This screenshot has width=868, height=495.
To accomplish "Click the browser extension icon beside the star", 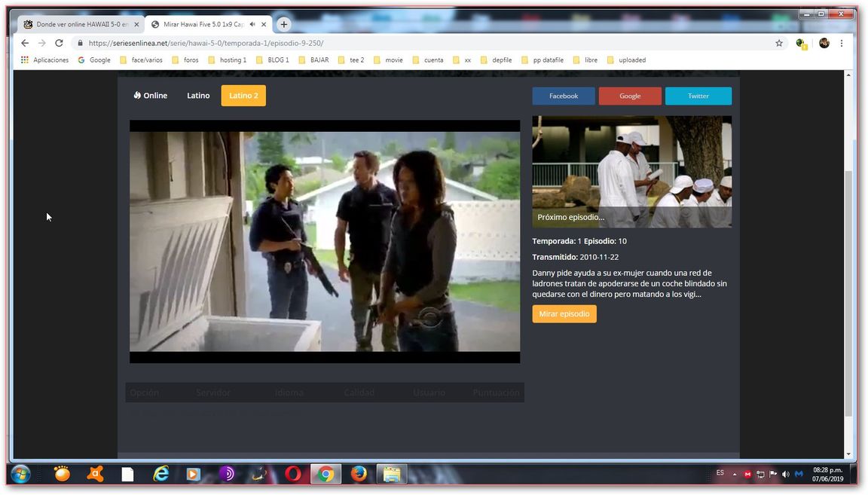I will point(801,44).
